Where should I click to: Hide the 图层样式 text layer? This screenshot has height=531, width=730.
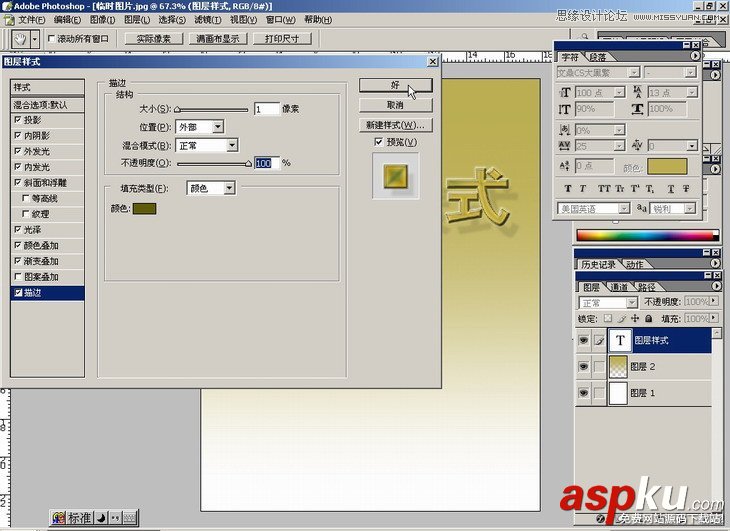[x=583, y=340]
